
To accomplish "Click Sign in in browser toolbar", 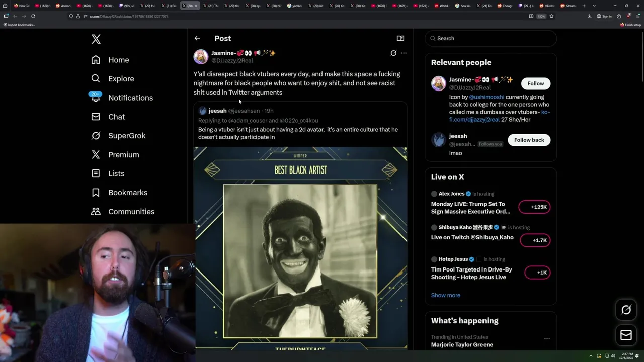I will [604, 16].
